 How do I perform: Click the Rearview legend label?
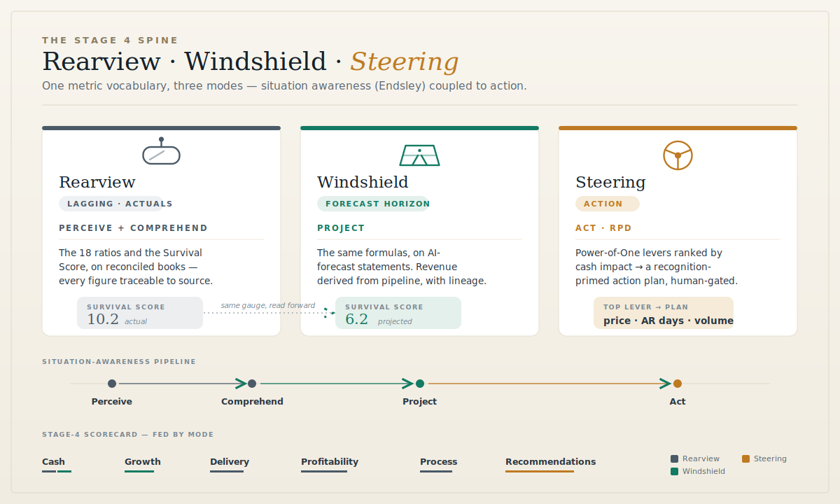[x=701, y=459]
